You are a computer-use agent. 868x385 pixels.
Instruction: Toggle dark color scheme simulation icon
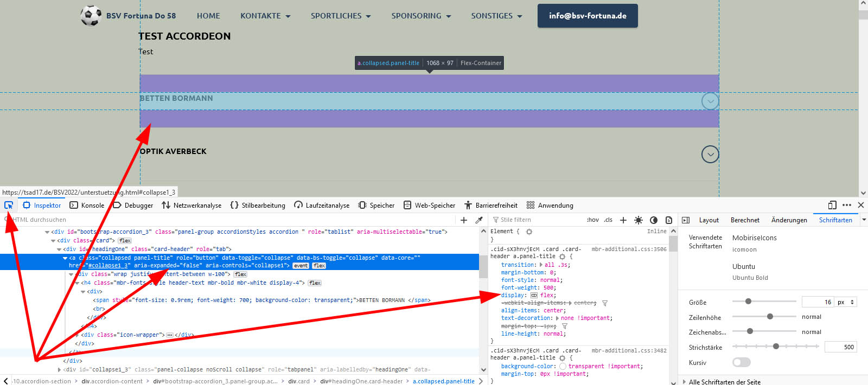click(x=654, y=220)
